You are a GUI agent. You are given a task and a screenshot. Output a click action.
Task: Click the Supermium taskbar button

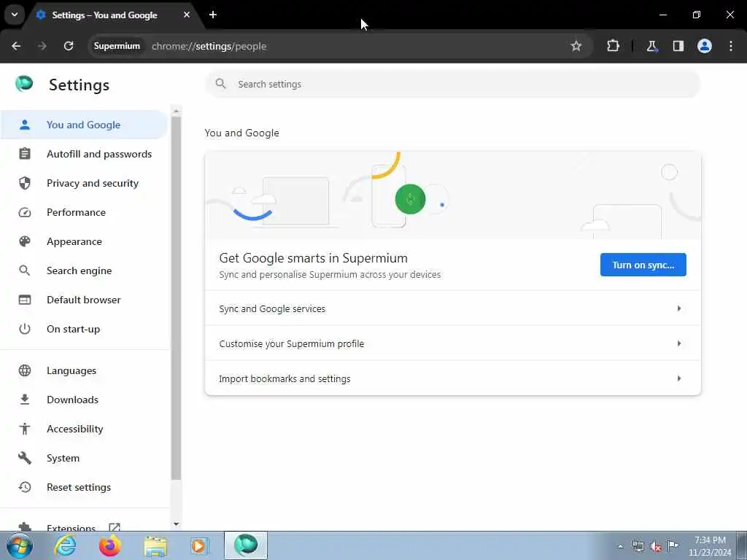246,545
